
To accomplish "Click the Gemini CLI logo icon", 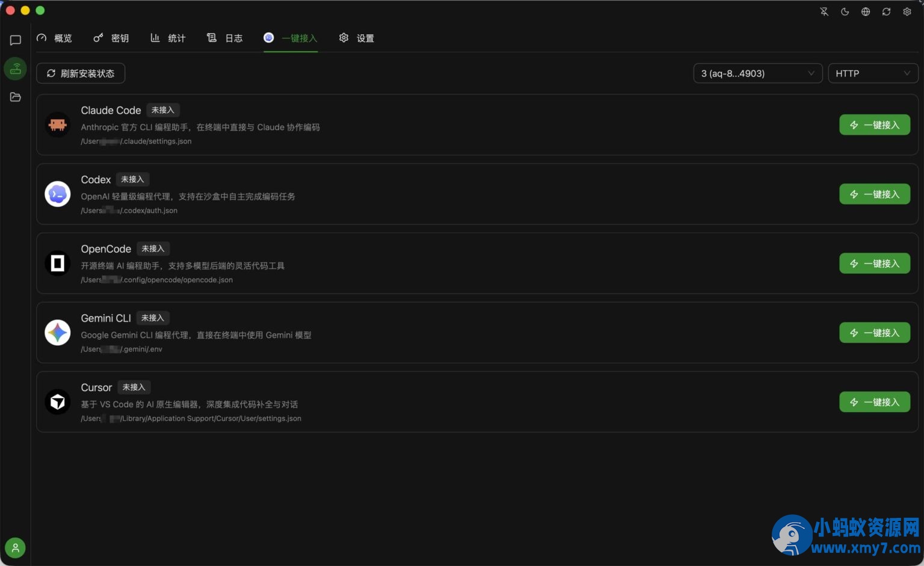I will (58, 333).
